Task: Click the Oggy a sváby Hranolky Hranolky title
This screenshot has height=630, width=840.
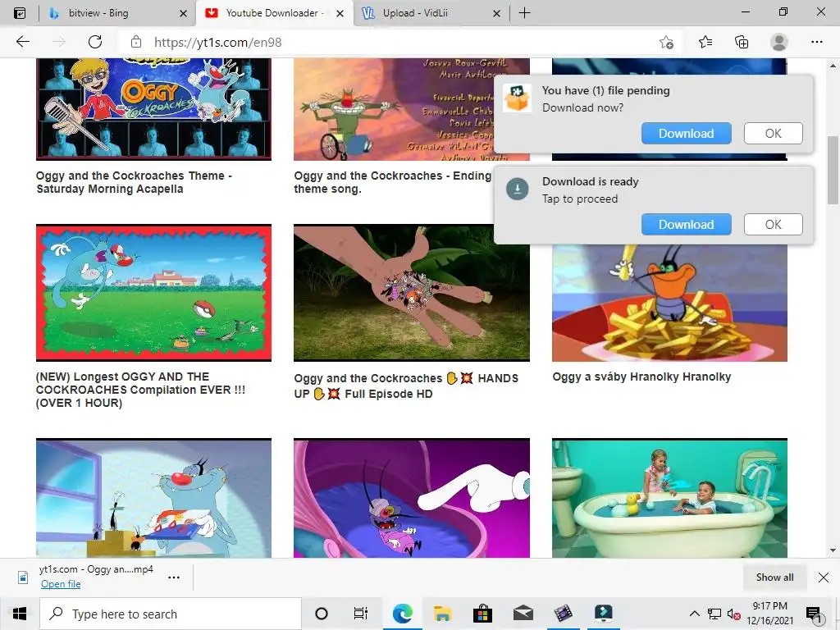Action: pos(641,377)
